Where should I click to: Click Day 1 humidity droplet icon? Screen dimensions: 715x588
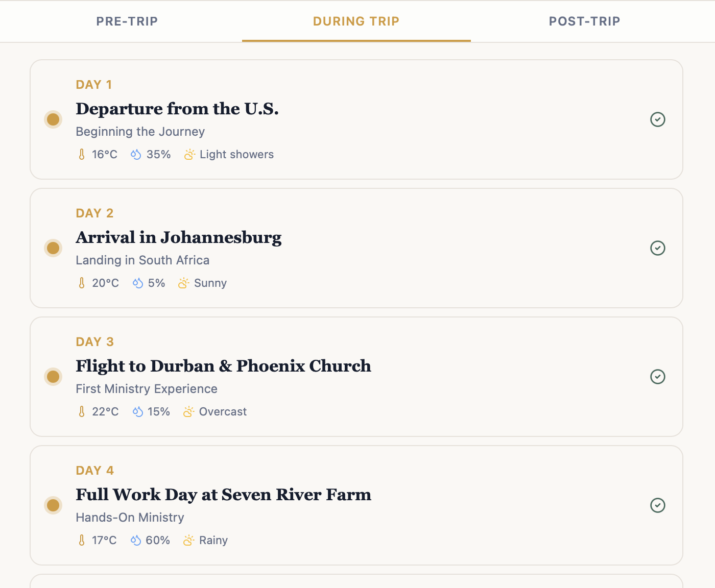[136, 155]
